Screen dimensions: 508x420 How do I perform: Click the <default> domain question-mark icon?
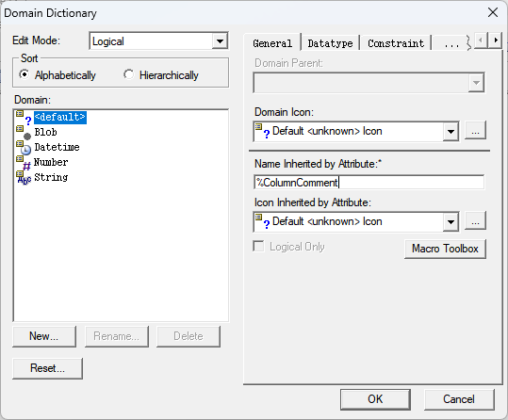(24, 117)
